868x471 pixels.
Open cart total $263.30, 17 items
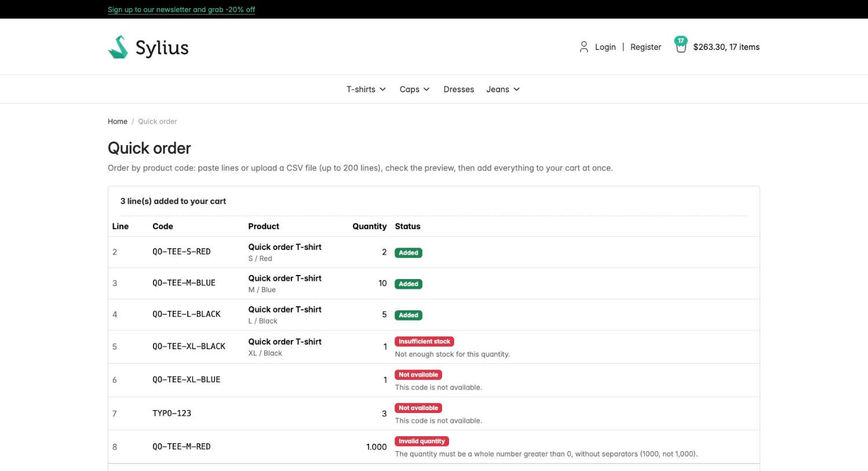[x=727, y=47]
